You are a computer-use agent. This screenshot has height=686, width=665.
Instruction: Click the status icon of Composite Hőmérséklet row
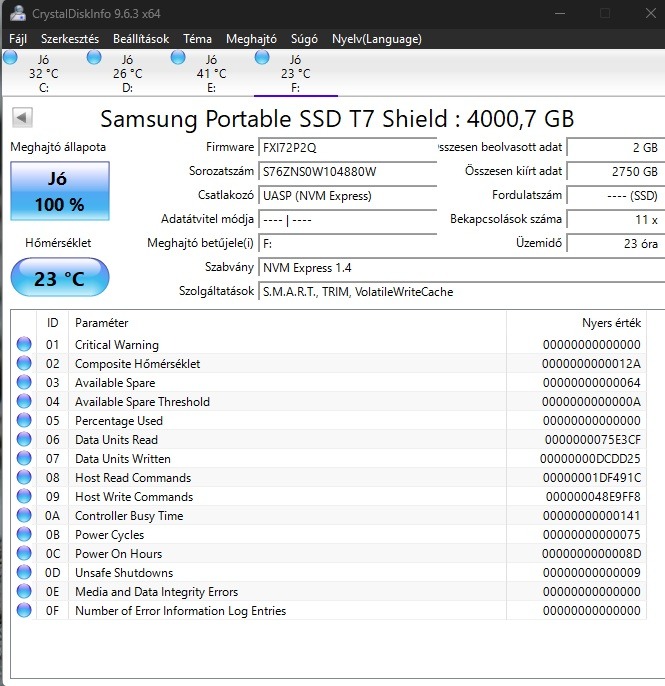[x=24, y=363]
